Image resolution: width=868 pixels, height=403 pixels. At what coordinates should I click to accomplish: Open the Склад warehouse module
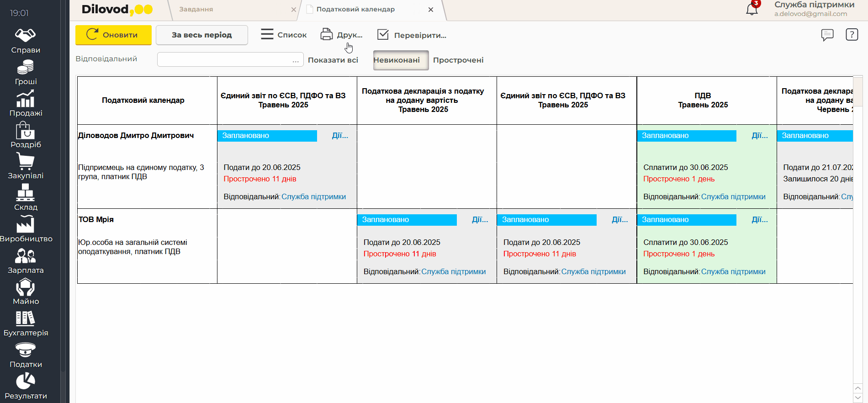coord(26,198)
